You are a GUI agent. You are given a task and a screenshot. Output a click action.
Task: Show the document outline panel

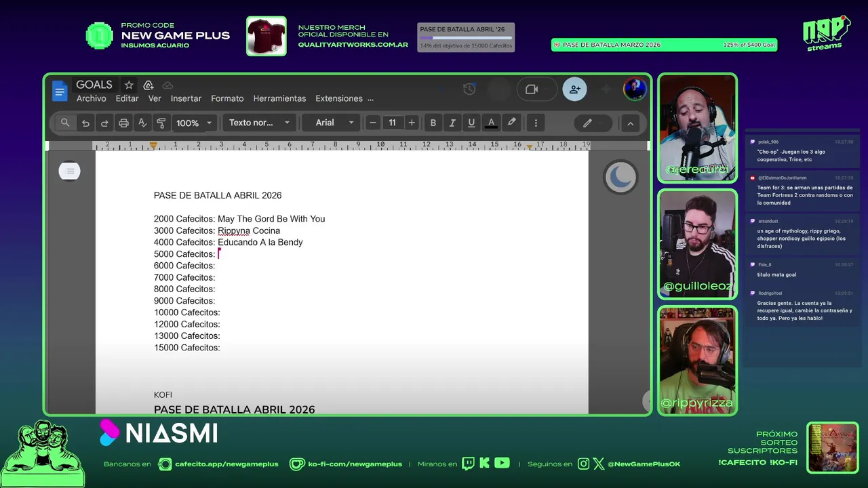point(69,171)
